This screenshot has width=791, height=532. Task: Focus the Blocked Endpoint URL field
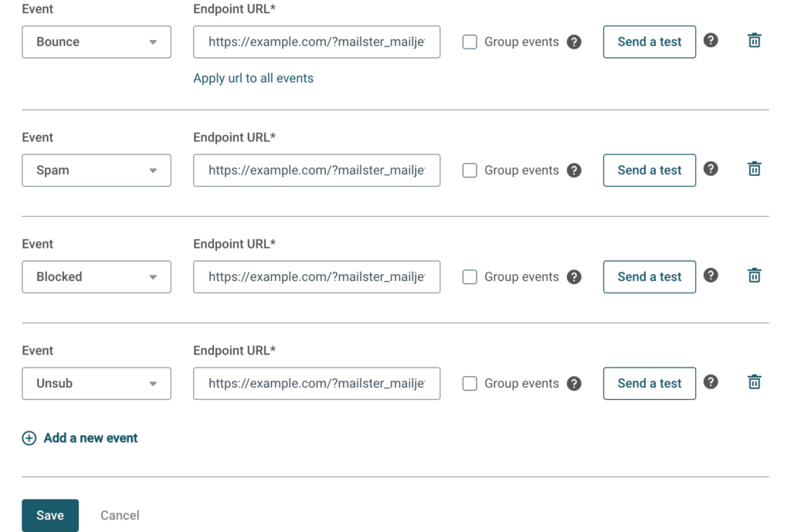[317, 276]
